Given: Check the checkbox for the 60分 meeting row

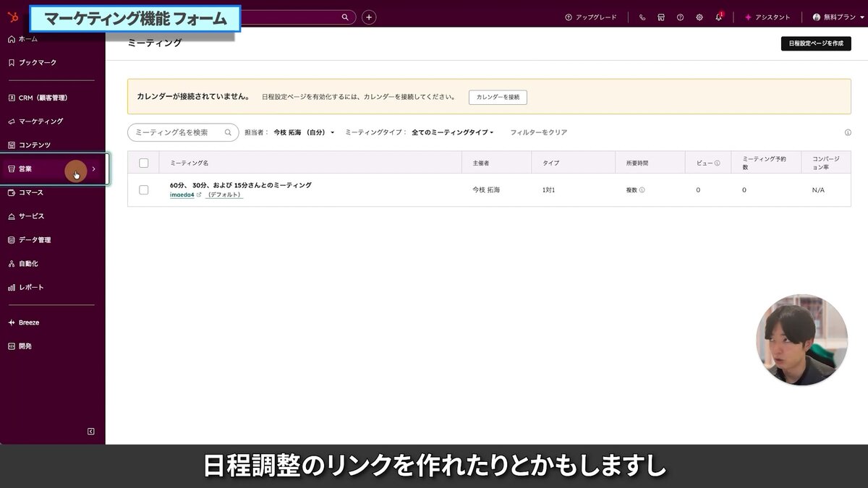Looking at the screenshot, I should (x=143, y=189).
